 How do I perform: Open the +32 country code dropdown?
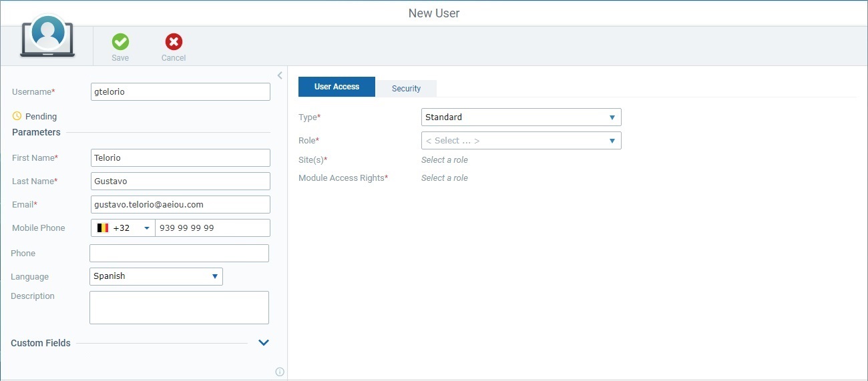(146, 228)
